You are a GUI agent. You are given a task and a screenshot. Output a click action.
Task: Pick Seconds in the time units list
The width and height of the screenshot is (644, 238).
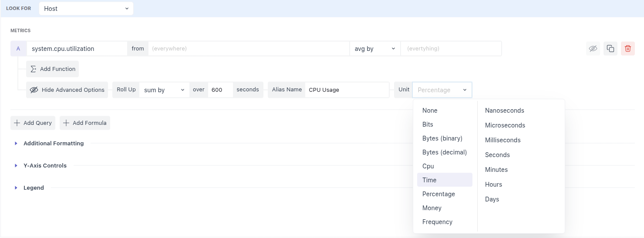pyautogui.click(x=497, y=155)
